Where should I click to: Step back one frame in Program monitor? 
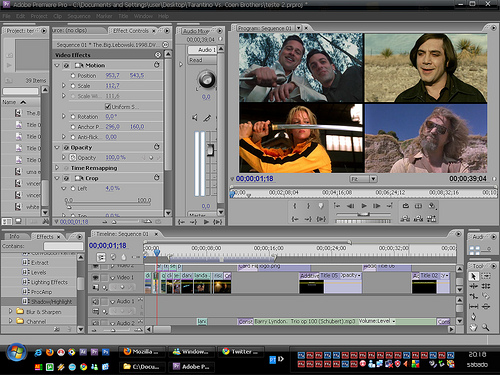(351, 206)
